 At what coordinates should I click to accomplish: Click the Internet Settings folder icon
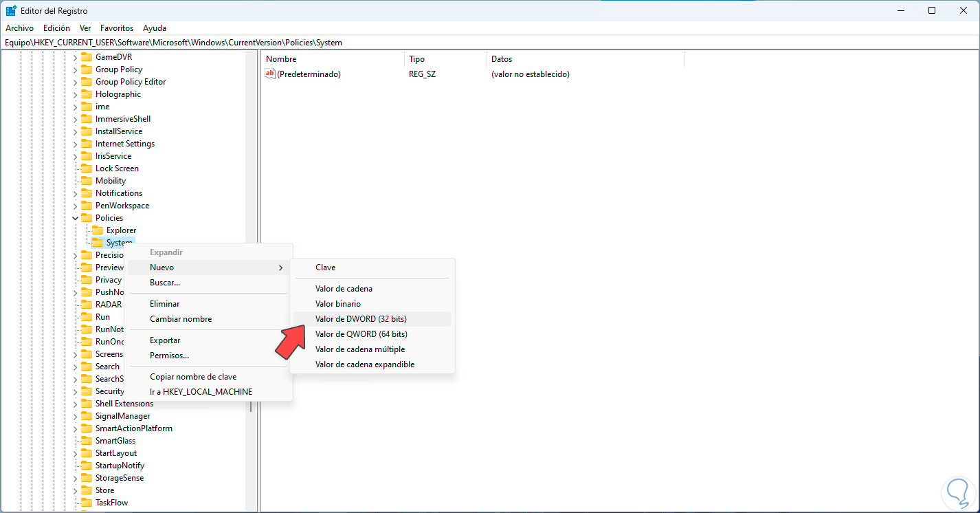[x=87, y=144]
